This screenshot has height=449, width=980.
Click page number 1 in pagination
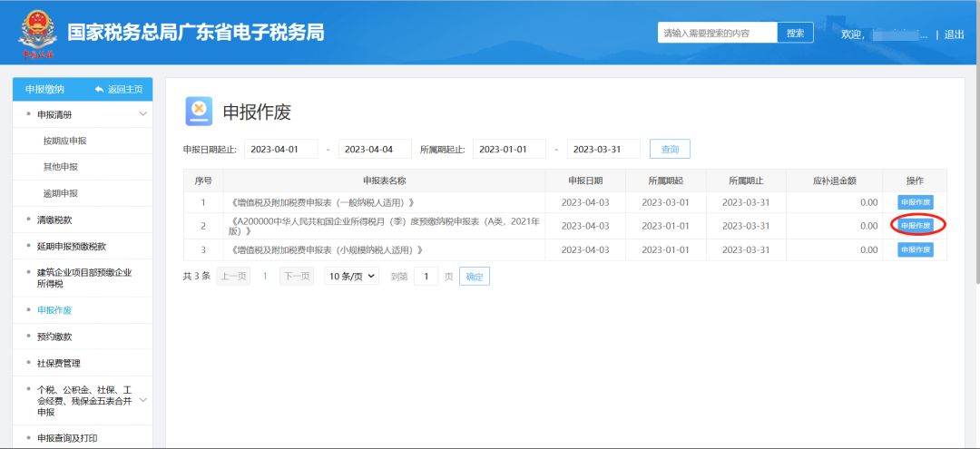[265, 276]
